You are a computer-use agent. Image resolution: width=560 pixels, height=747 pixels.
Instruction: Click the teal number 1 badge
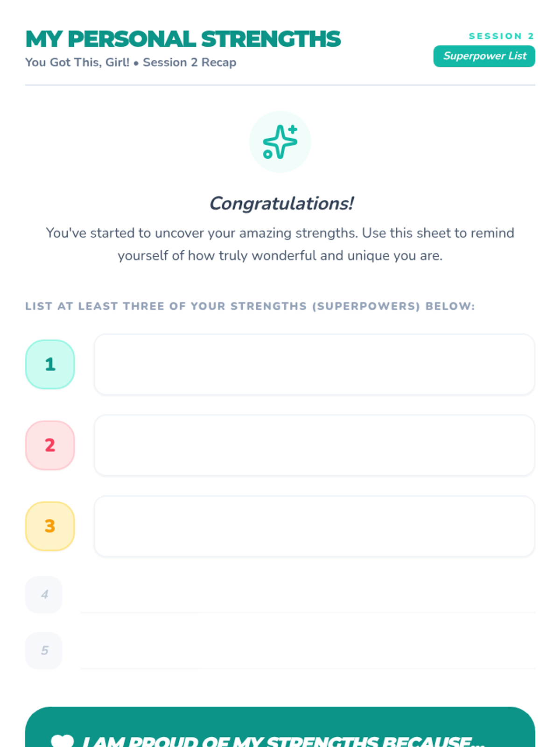[x=50, y=364]
